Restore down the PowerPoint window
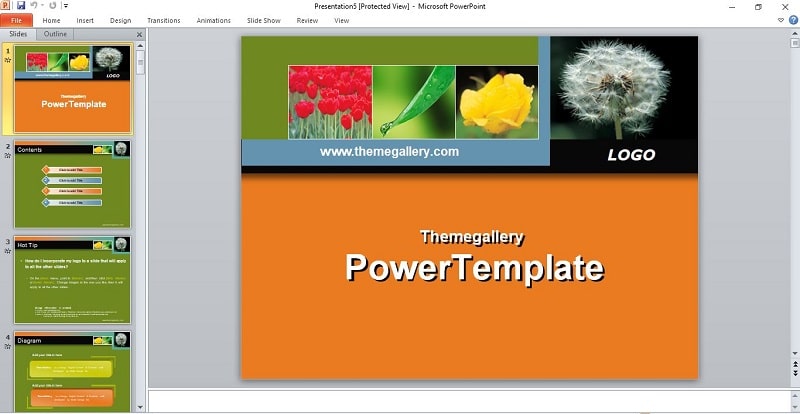This screenshot has height=414, width=800. [x=758, y=7]
